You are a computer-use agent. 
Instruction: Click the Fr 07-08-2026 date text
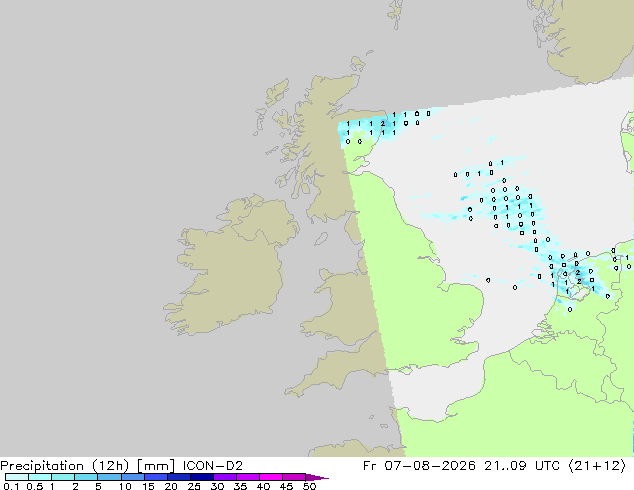click(419, 466)
